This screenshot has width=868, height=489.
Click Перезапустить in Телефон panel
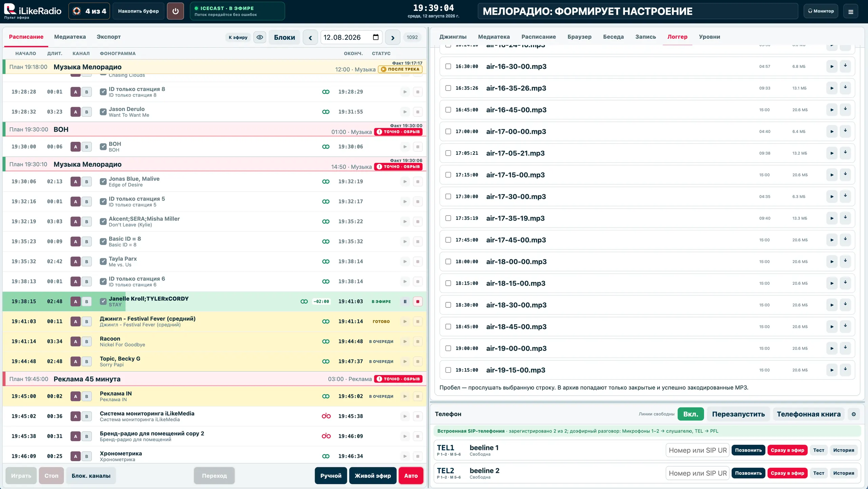(738, 414)
